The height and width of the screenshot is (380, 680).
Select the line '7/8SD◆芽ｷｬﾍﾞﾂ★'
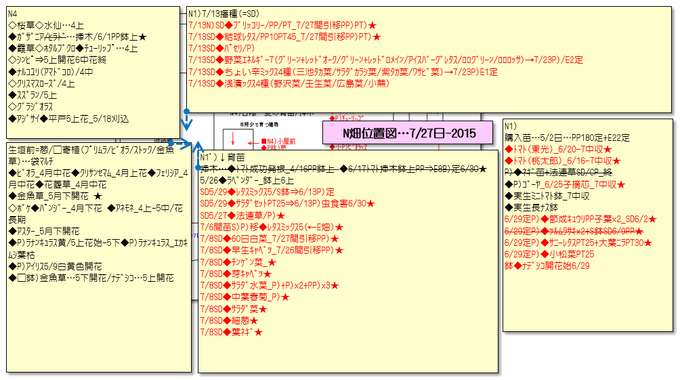point(235,274)
